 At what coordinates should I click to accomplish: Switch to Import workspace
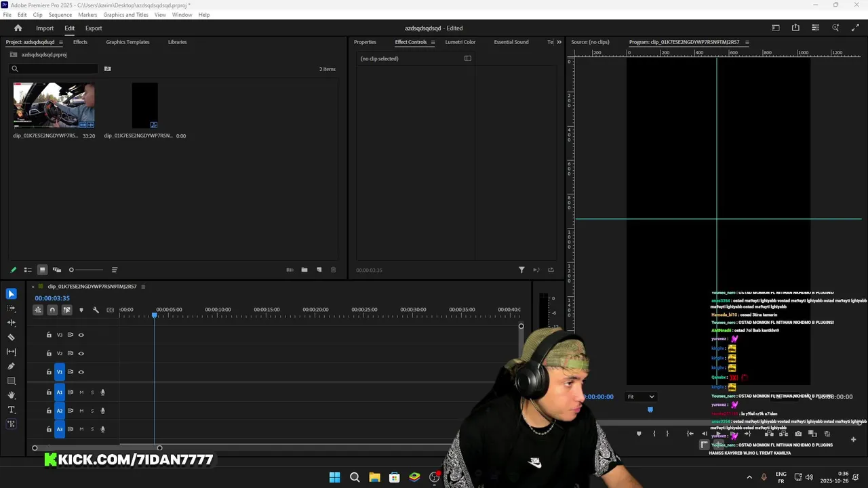tap(45, 28)
